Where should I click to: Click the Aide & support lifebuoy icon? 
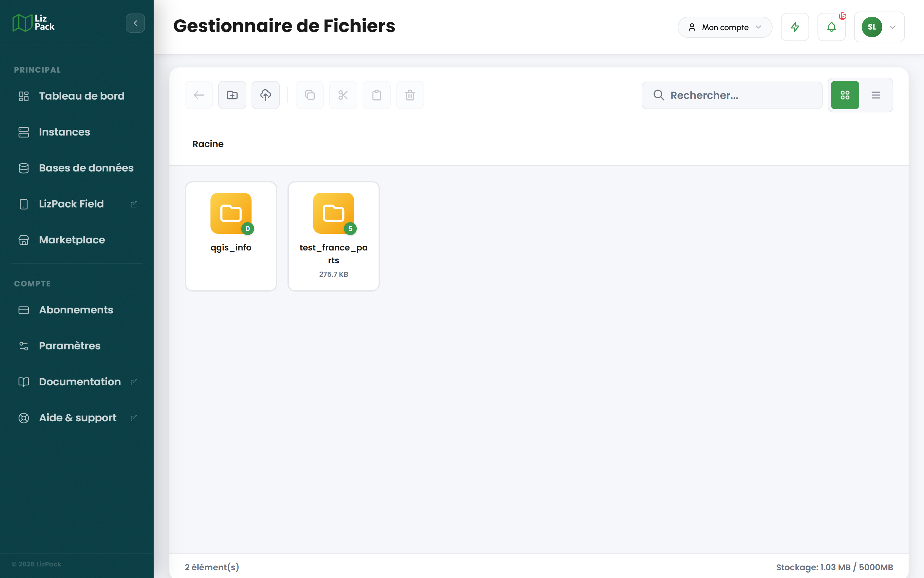point(24,417)
